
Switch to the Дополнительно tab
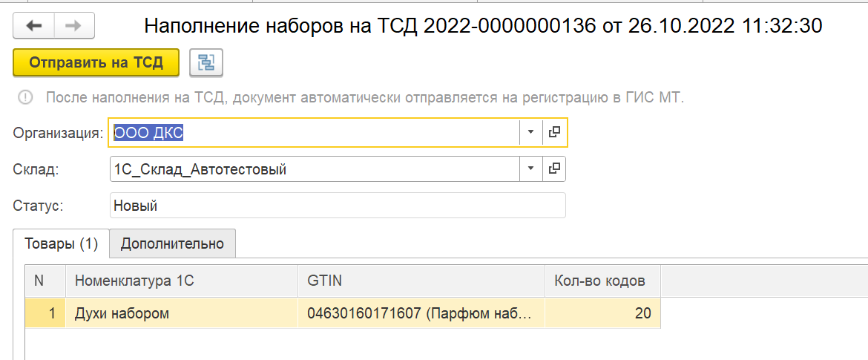173,243
